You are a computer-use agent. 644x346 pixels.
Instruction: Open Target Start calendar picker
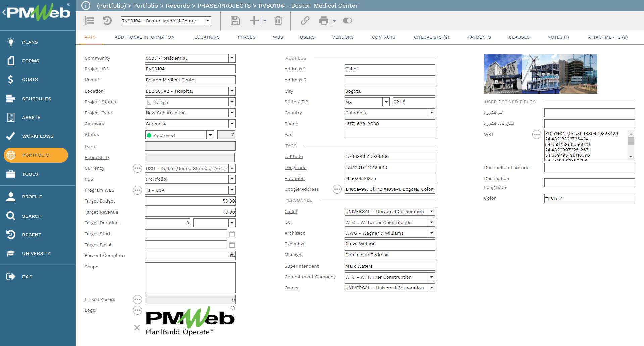coord(232,234)
